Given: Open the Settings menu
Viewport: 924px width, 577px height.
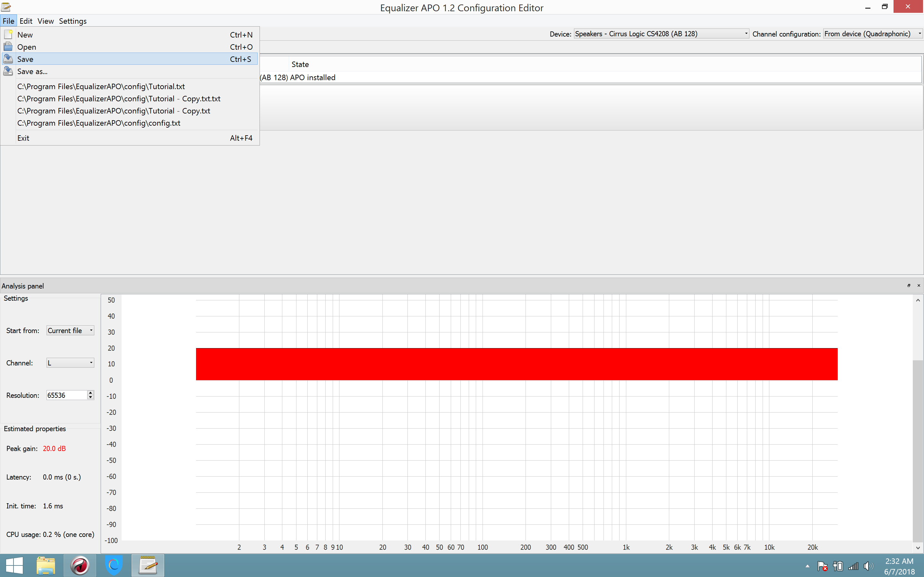Looking at the screenshot, I should coord(73,21).
